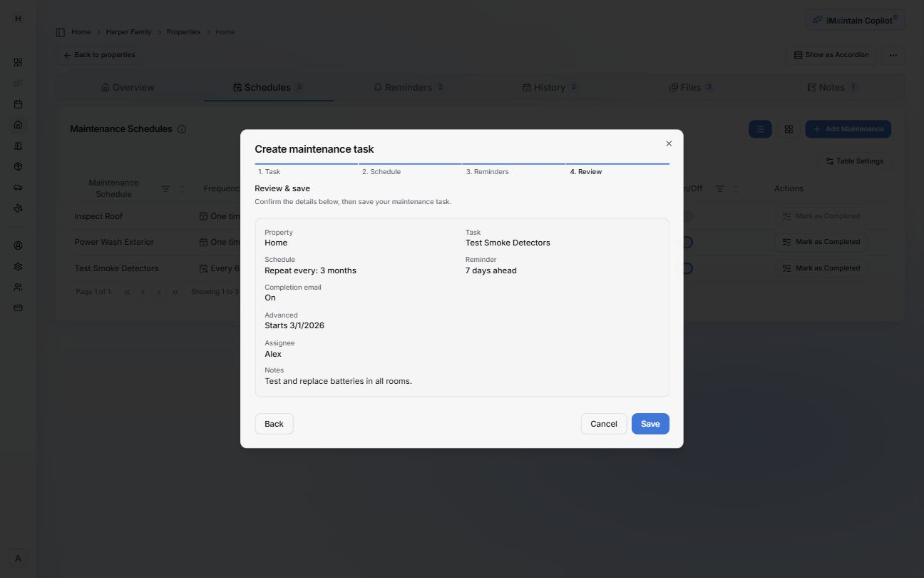
Task: Toggle the On/Off switch for Test Smoke Detectors
Action: click(687, 268)
